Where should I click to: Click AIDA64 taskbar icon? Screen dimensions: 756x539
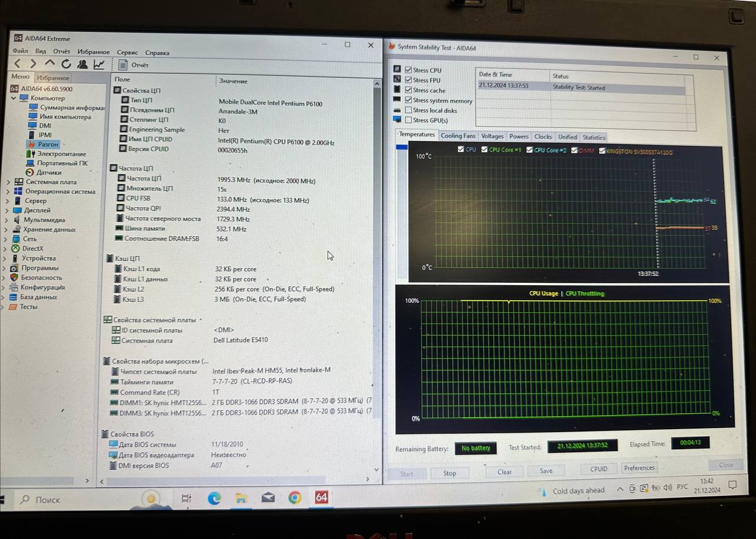(x=321, y=497)
